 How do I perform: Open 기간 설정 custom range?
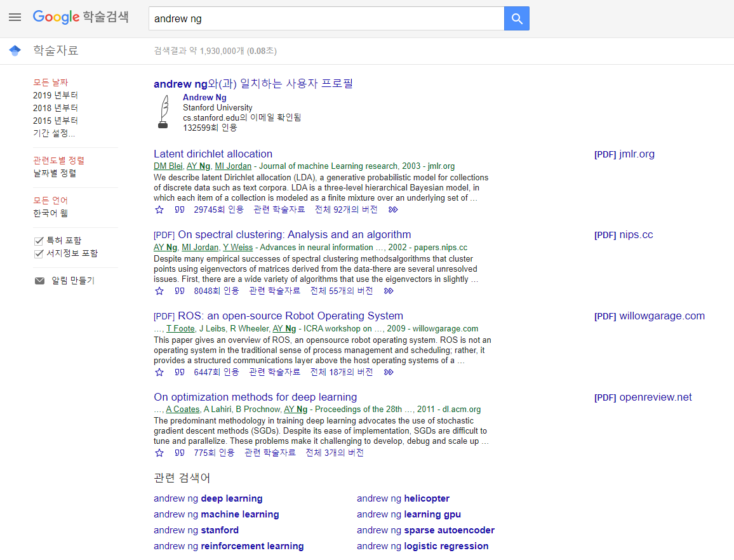pyautogui.click(x=54, y=133)
